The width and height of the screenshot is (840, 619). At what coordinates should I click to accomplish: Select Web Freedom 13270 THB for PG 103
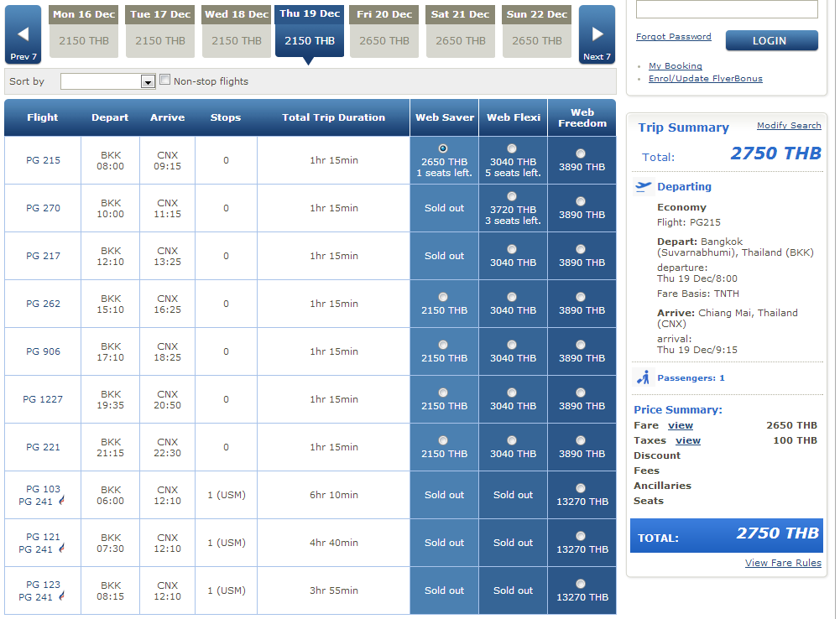coord(581,488)
